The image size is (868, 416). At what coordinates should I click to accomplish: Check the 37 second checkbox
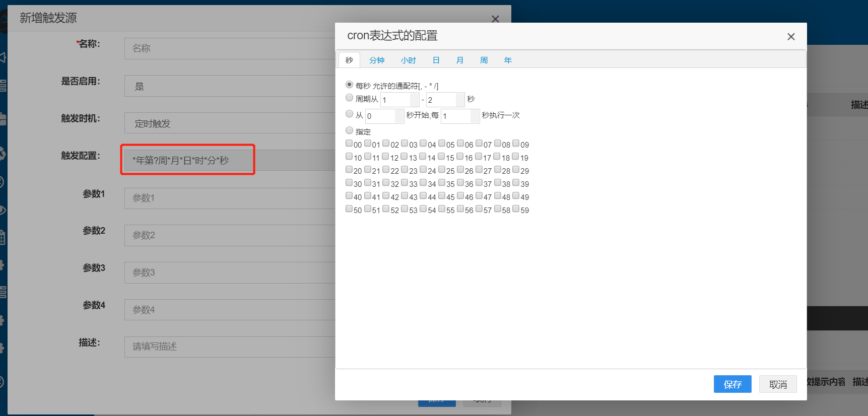(x=479, y=183)
